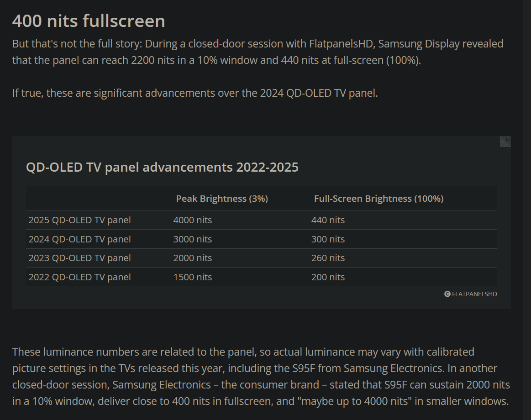The image size is (531, 420).
Task: Click the paragraph starting 'These luminance numbers are related'
Action: (x=261, y=376)
